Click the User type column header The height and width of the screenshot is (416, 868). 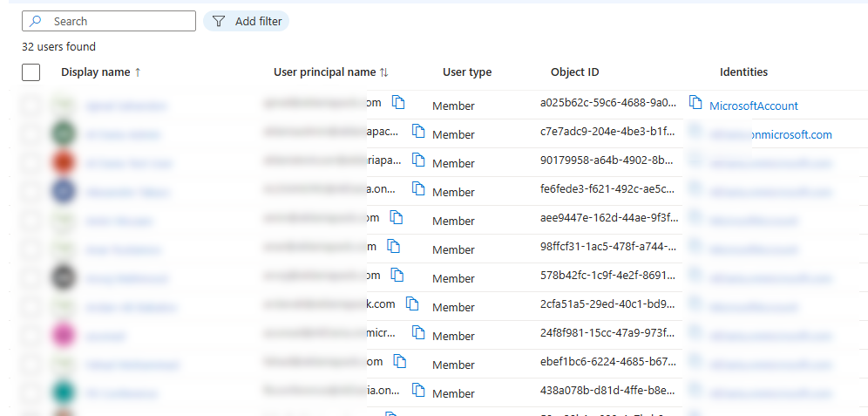click(x=466, y=72)
